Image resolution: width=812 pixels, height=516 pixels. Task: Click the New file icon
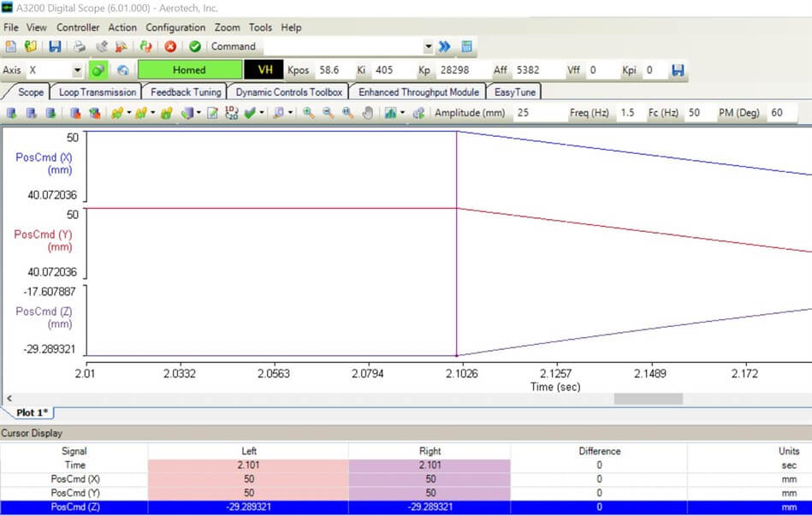[x=10, y=46]
